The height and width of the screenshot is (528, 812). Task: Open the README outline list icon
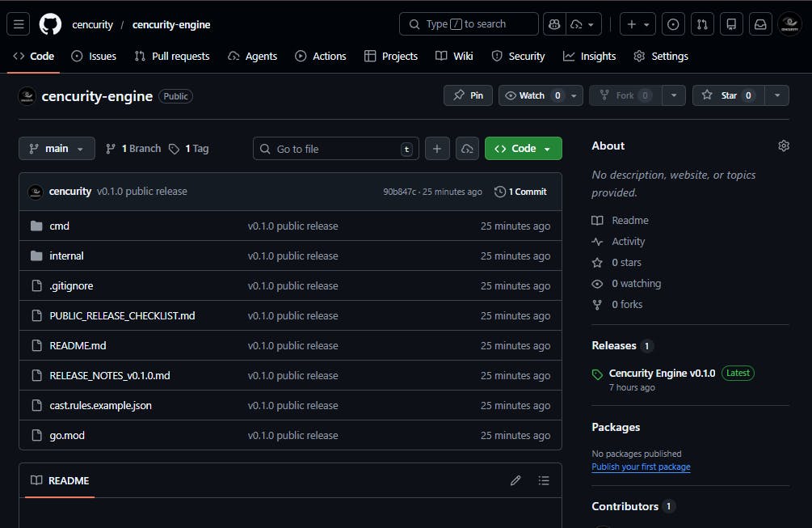pos(543,481)
